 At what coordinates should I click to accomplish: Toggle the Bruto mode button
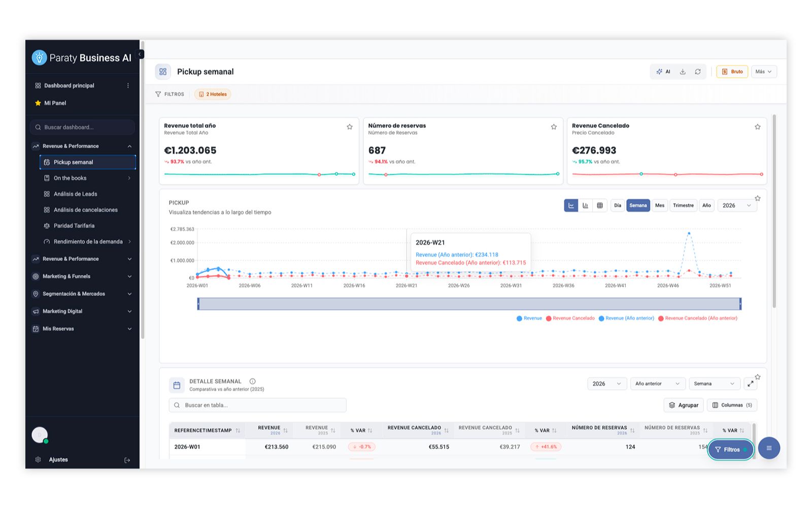[x=732, y=72]
